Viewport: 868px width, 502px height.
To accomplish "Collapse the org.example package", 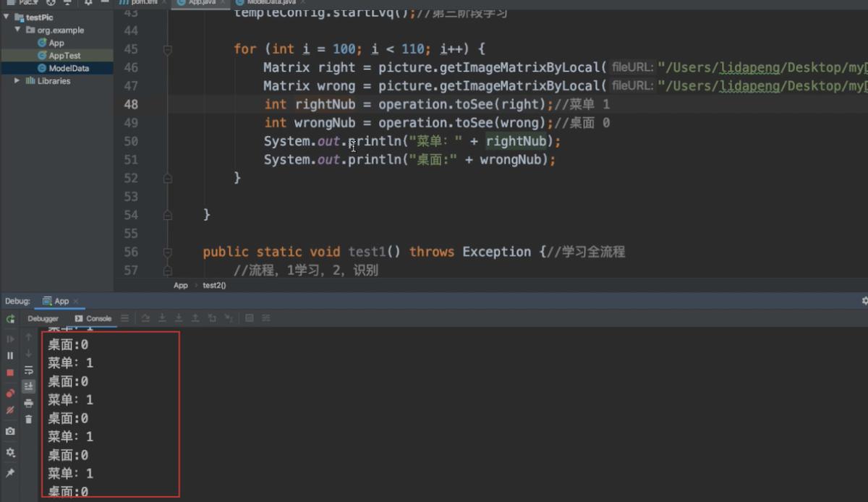I will pyautogui.click(x=16, y=30).
